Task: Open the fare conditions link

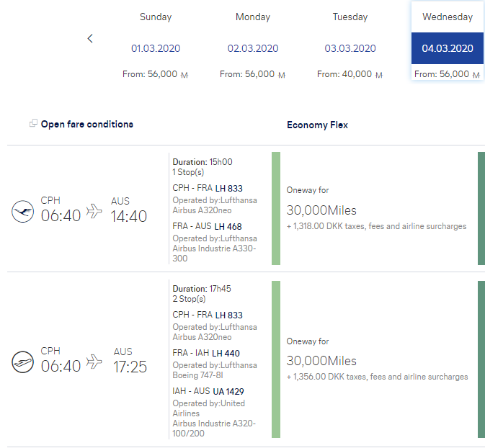Action: [86, 124]
